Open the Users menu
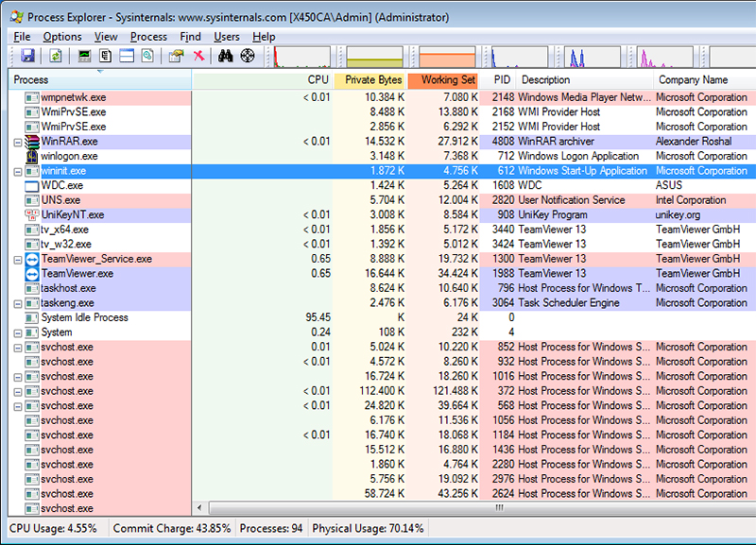The height and width of the screenshot is (545, 756). [x=227, y=36]
